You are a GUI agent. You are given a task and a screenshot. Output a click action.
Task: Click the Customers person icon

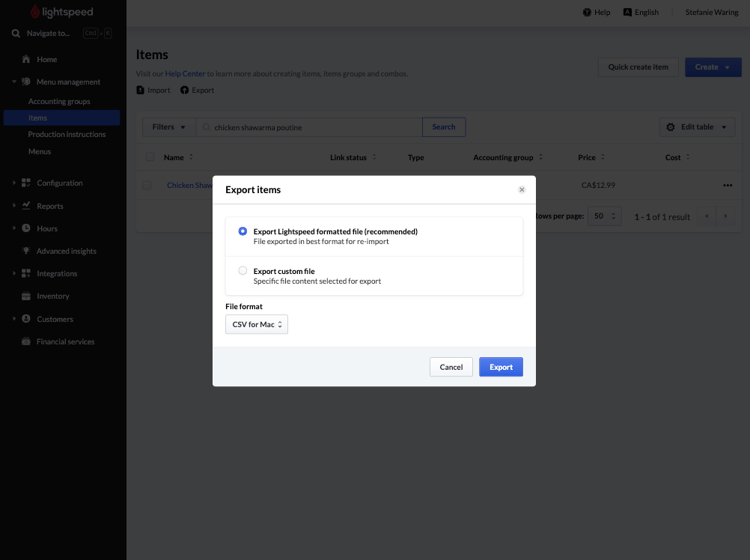26,318
